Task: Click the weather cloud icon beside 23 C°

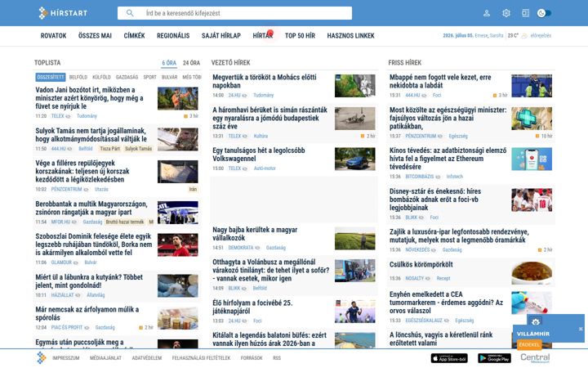Action: click(524, 36)
